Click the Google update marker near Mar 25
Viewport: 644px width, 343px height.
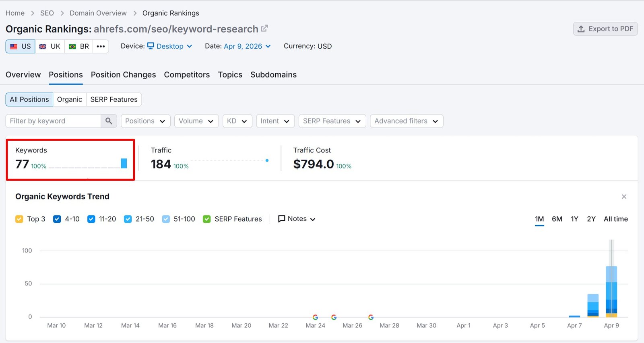click(334, 317)
